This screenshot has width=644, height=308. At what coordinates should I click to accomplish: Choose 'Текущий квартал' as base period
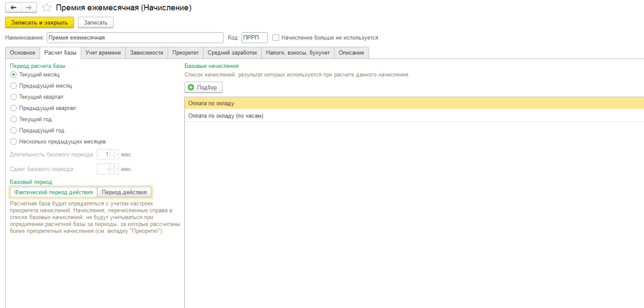tap(14, 97)
